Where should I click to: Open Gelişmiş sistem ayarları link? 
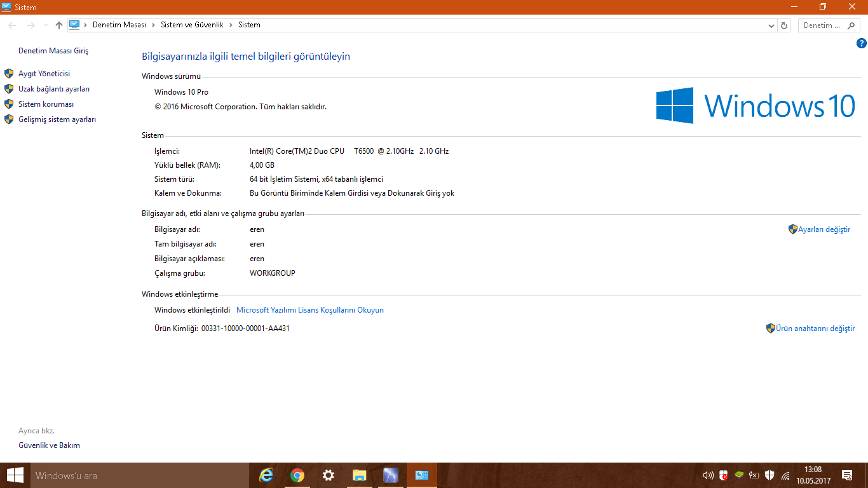point(57,119)
